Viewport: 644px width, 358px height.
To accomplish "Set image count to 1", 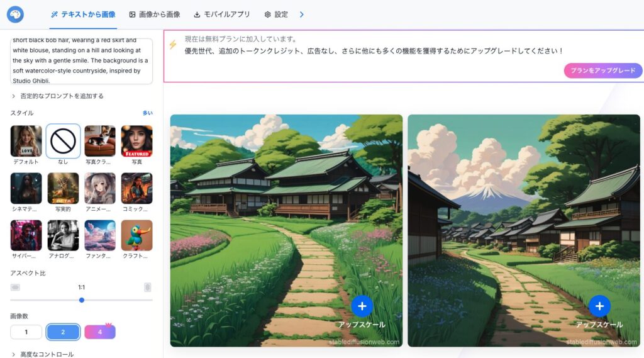I will 26,332.
